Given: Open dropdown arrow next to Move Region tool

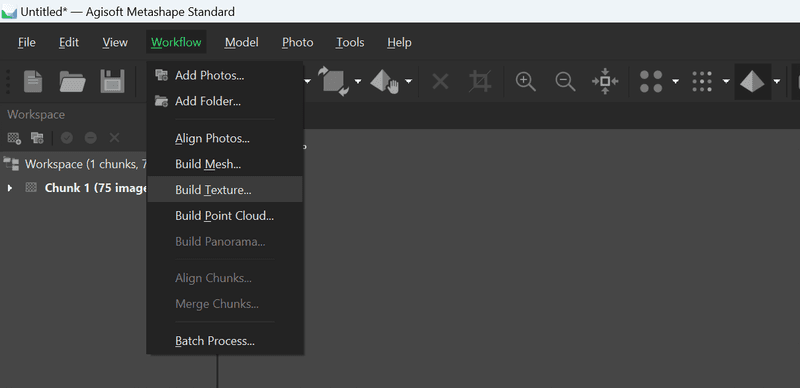Looking at the screenshot, I should [409, 81].
